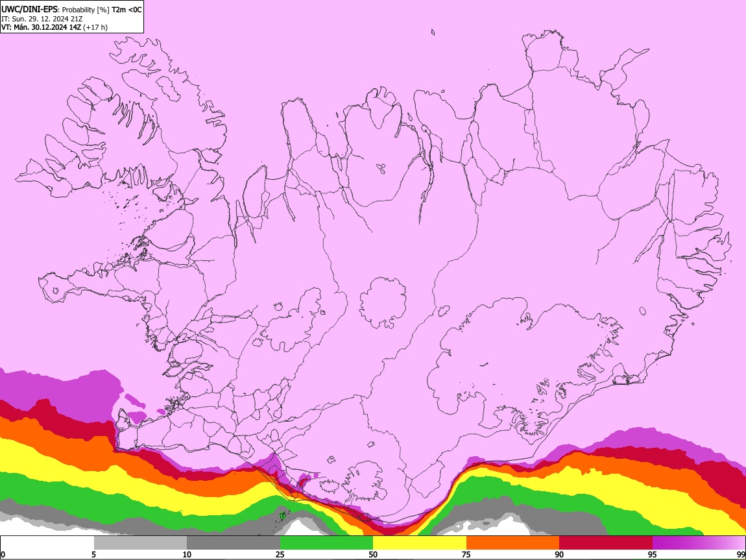Image resolution: width=746 pixels, height=560 pixels.
Task: Click the yellow 50–75% legend band
Action: [x=420, y=543]
